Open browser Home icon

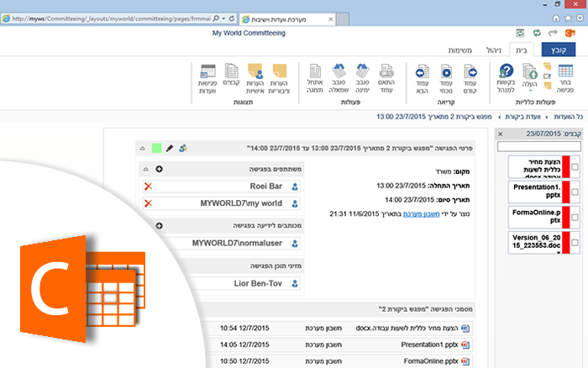556,18
